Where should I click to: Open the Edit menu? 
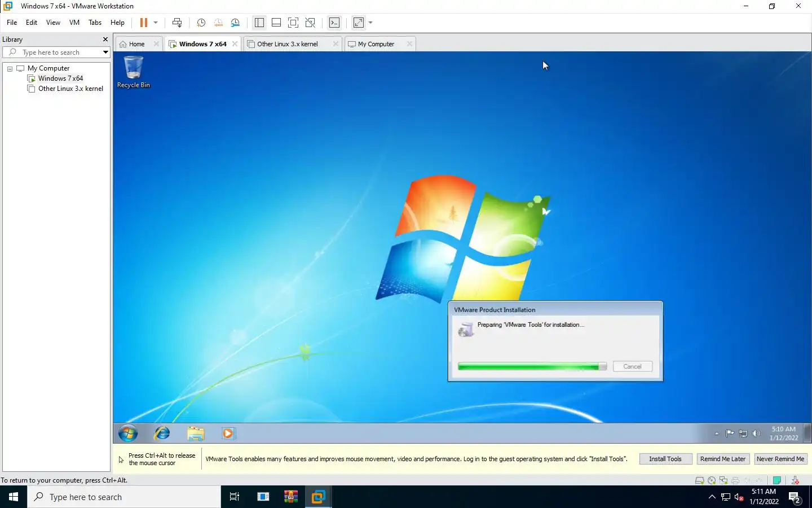(x=32, y=23)
